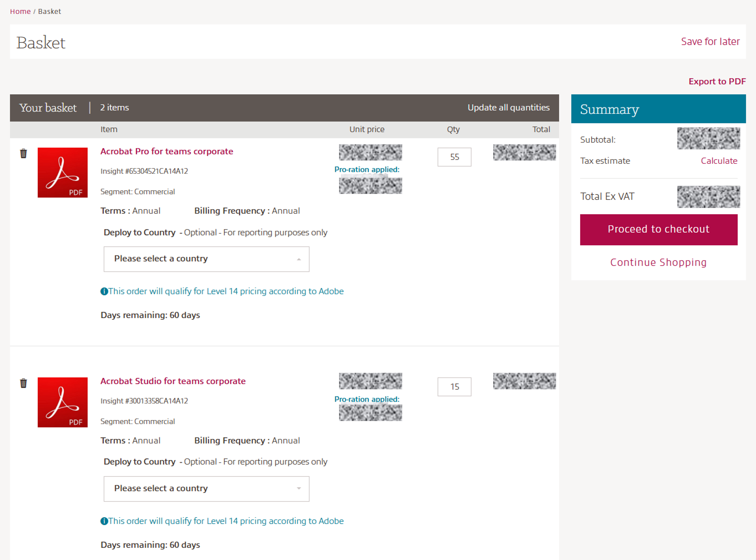This screenshot has width=756, height=560.
Task: Navigate to Home via the breadcrumb
Action: point(20,11)
